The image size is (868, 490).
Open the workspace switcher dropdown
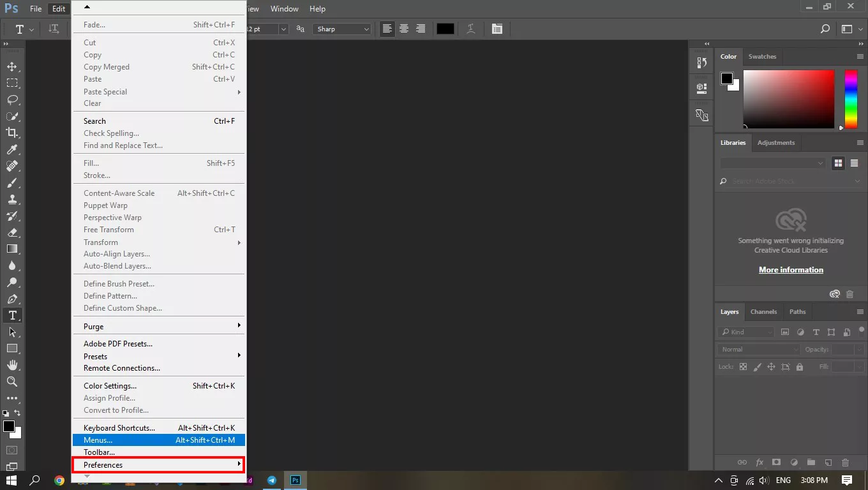click(851, 29)
